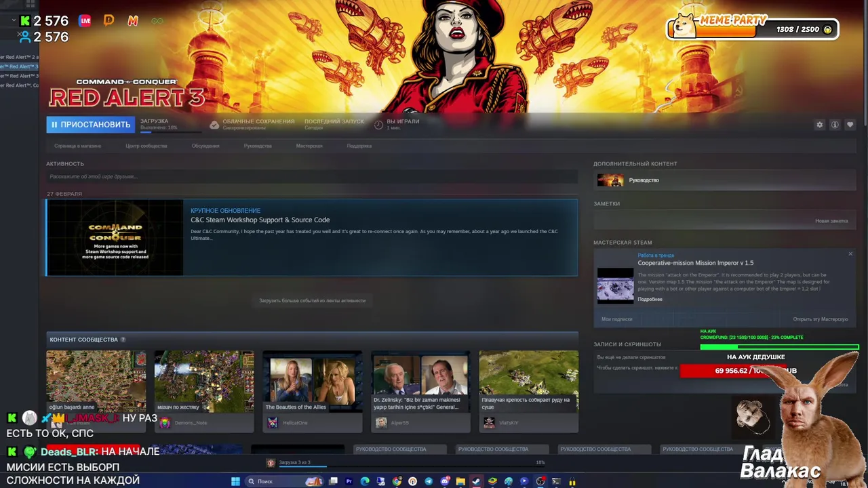Click green Kick viewer count icon

25,21
